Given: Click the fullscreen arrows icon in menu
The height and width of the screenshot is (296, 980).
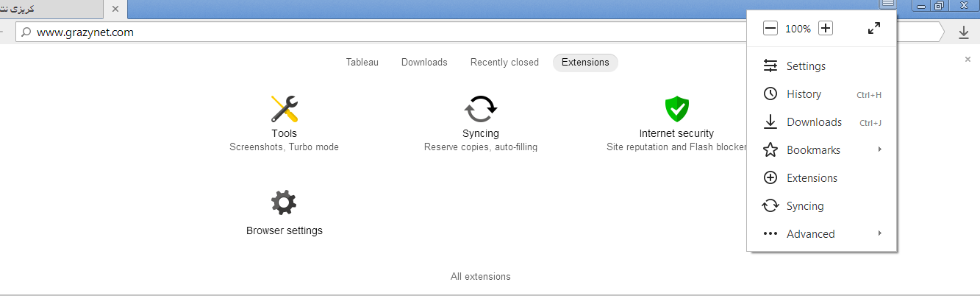Looking at the screenshot, I should (x=874, y=29).
